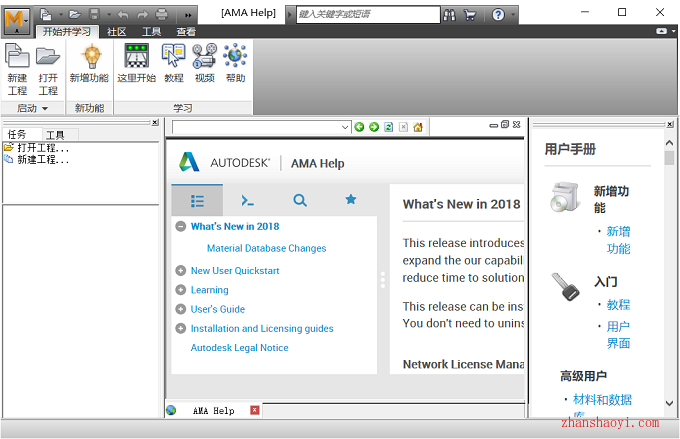Click the 打开工程 ribbon button
Image resolution: width=680 pixels, height=439 pixels.
click(x=48, y=69)
